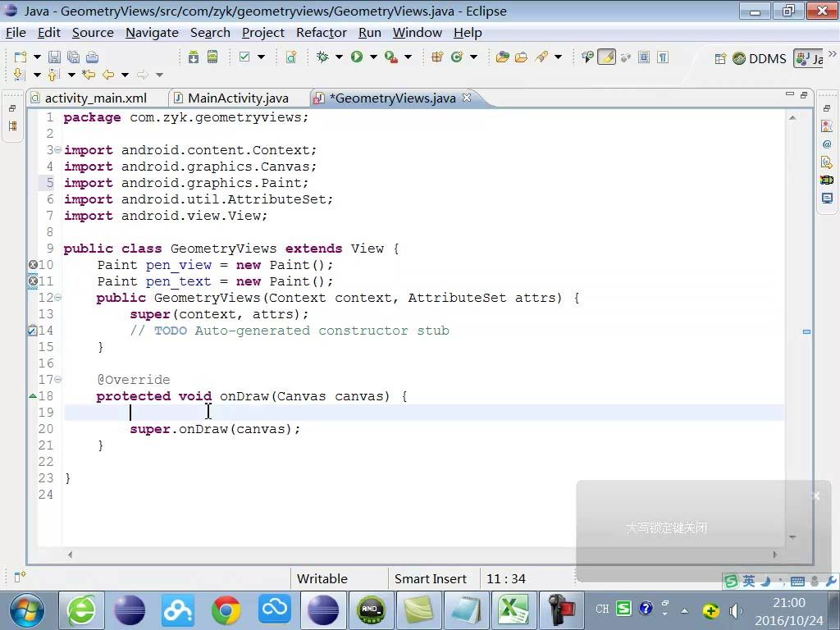Click the New Java Package icon

pos(437,57)
